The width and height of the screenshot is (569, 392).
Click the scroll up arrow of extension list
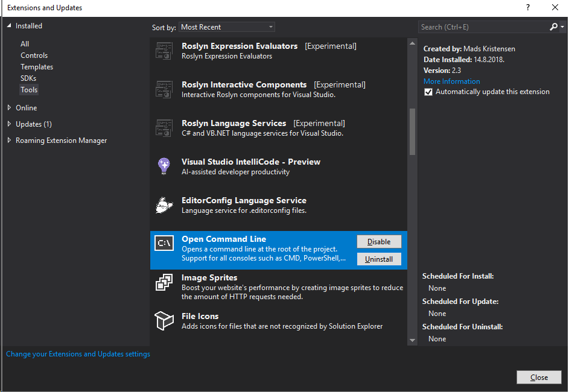(412, 43)
